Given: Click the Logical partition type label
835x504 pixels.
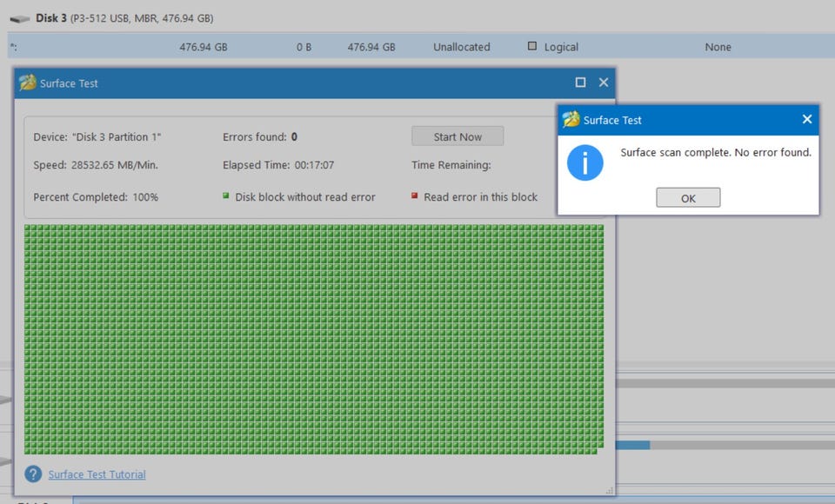Looking at the screenshot, I should point(561,47).
